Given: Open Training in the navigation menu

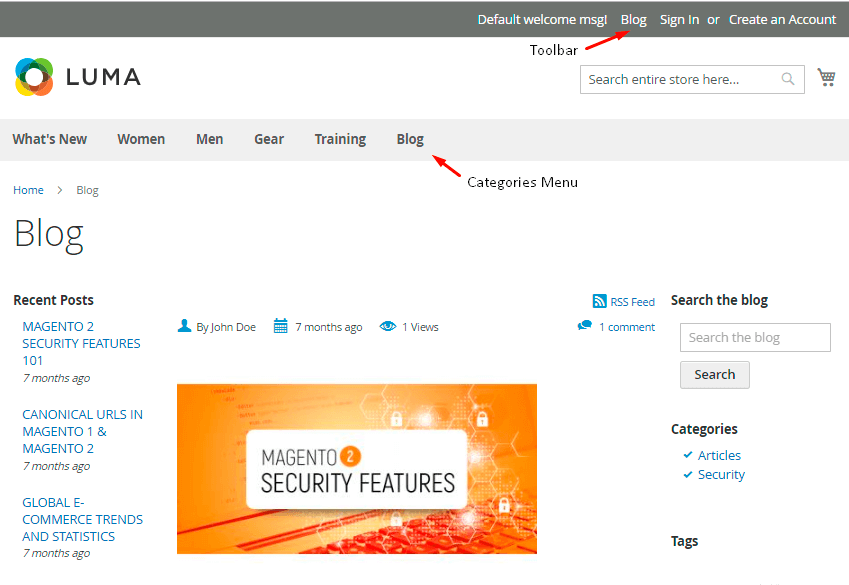Looking at the screenshot, I should tap(340, 139).
